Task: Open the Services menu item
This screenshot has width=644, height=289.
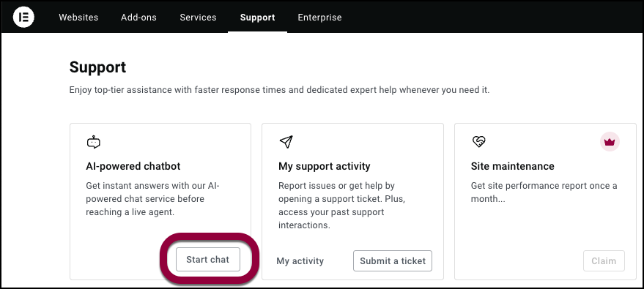Action: (x=198, y=18)
